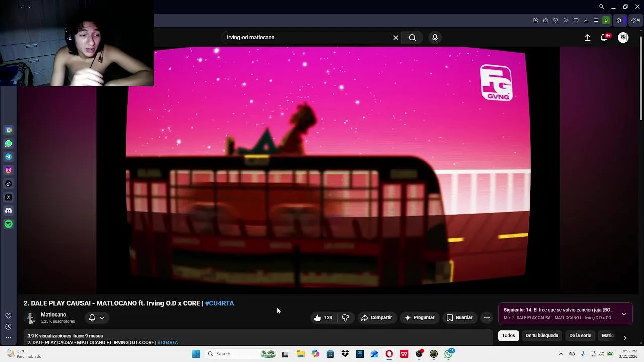
Task: Click the Guardar save button
Action: coord(459,318)
